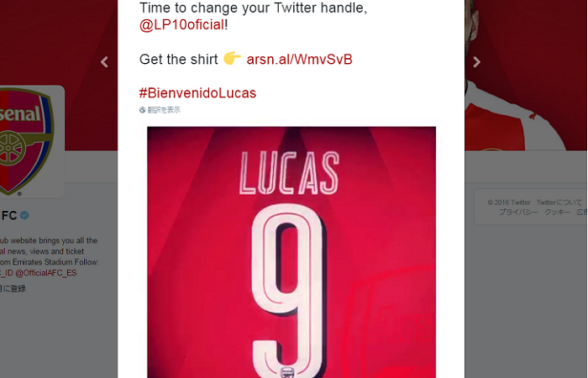Go to the previous tweet with left arrow
Image resolution: width=588 pixels, height=378 pixels.
point(104,62)
